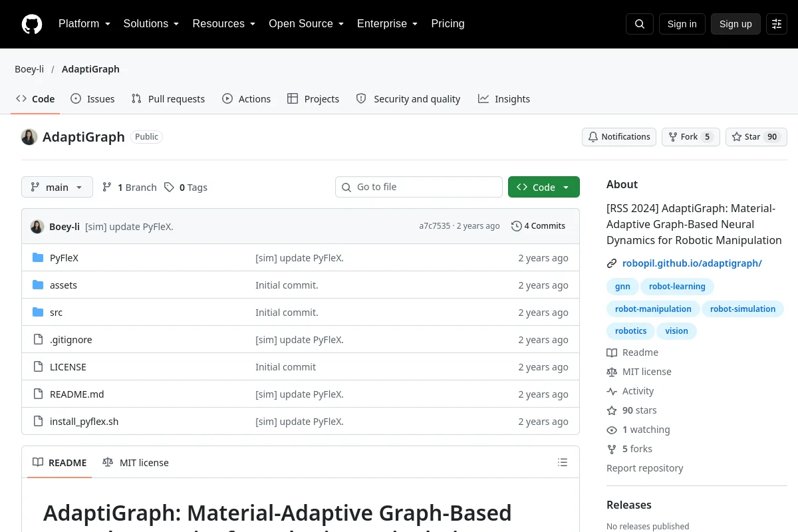Viewport: 798px width, 532px height.
Task: Click the assets folder icon
Action: pos(38,285)
